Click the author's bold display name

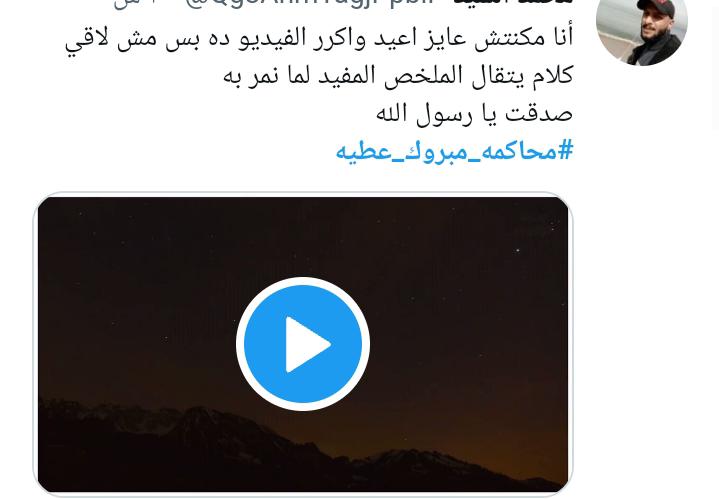[x=513, y=2]
